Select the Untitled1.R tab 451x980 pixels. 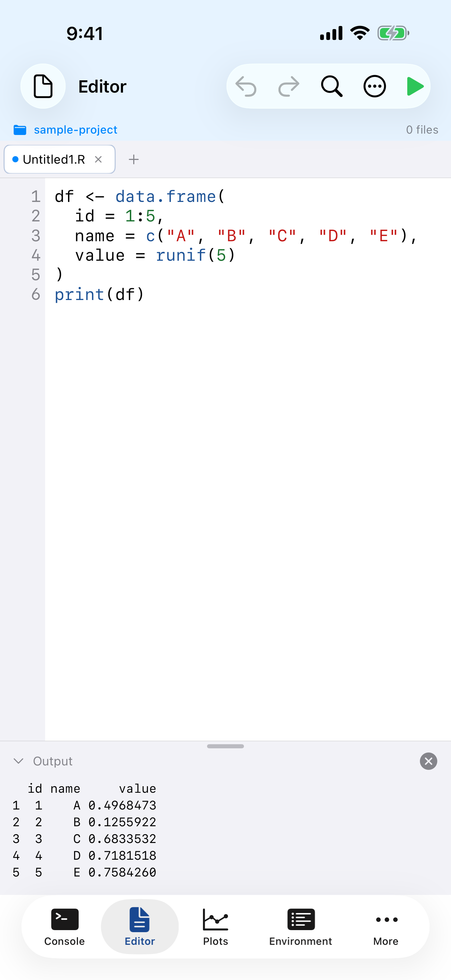(53, 159)
